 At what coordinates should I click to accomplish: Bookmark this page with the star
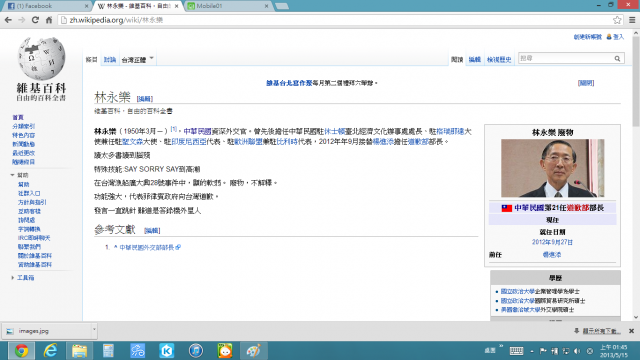[x=617, y=20]
